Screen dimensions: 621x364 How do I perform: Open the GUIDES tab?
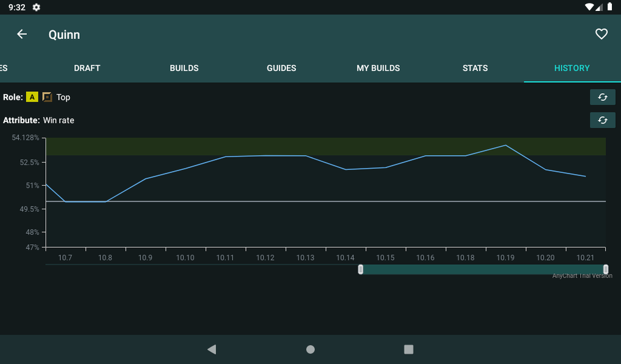tap(281, 68)
